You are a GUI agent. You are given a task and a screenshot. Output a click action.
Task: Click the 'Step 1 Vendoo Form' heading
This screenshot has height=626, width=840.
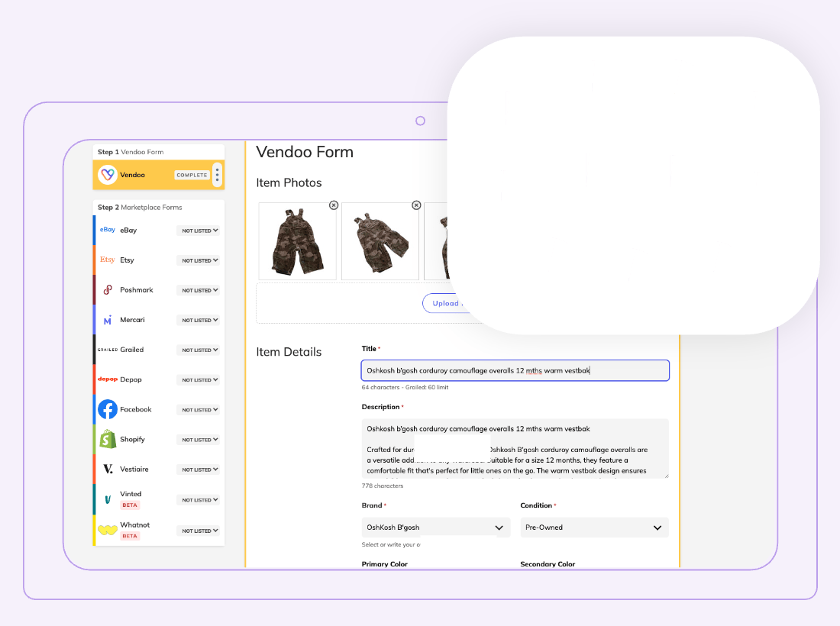(131, 152)
